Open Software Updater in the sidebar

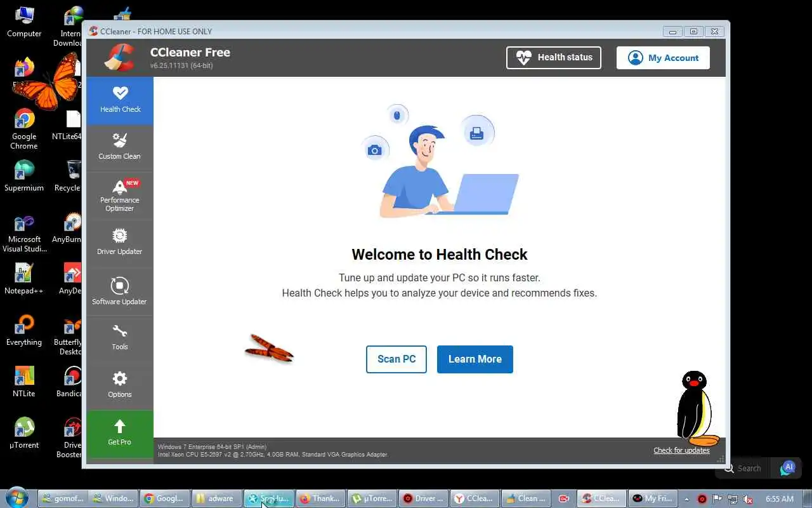[120, 291]
